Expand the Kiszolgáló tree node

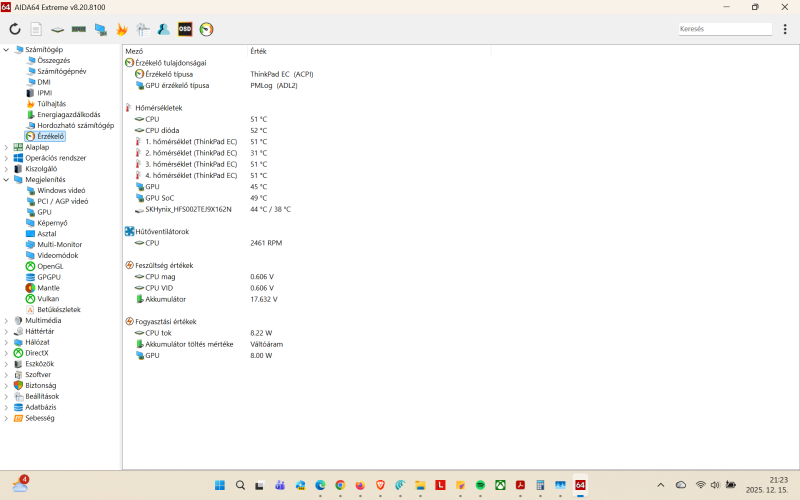(6, 169)
